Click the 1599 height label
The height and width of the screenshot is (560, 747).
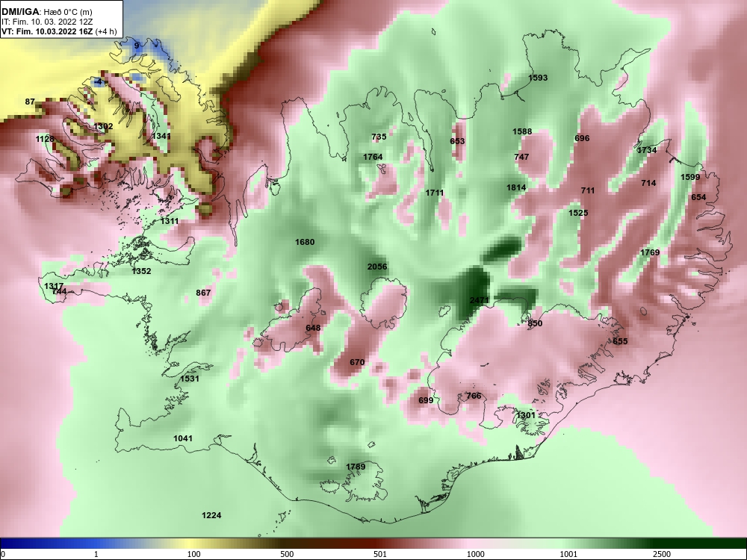[690, 177]
